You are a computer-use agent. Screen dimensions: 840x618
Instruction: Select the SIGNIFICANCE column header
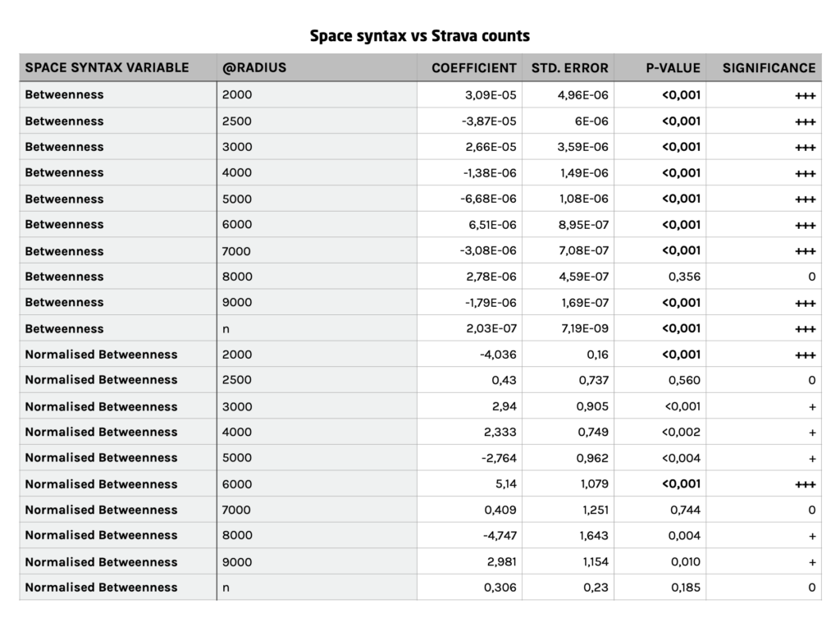pos(769,68)
